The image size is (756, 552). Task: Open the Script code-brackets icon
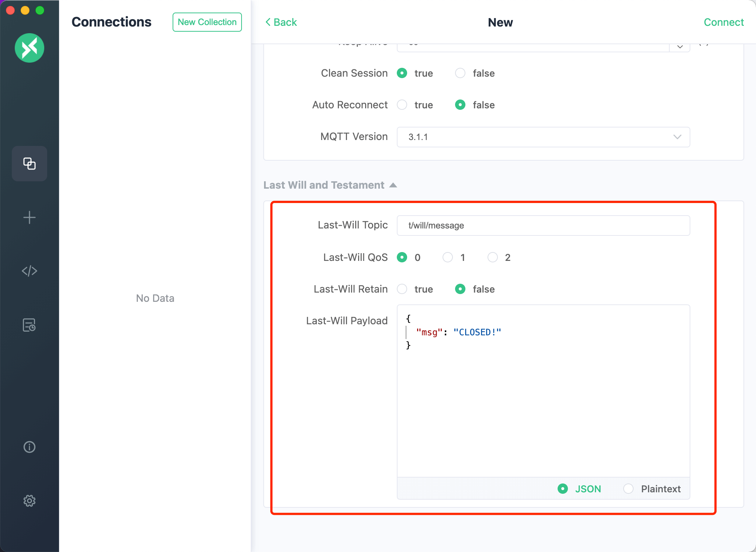coord(30,271)
